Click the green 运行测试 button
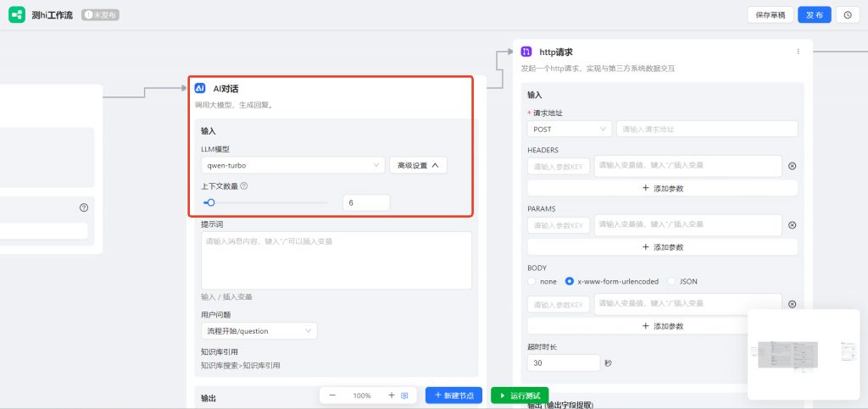The image size is (868, 409). 520,395
